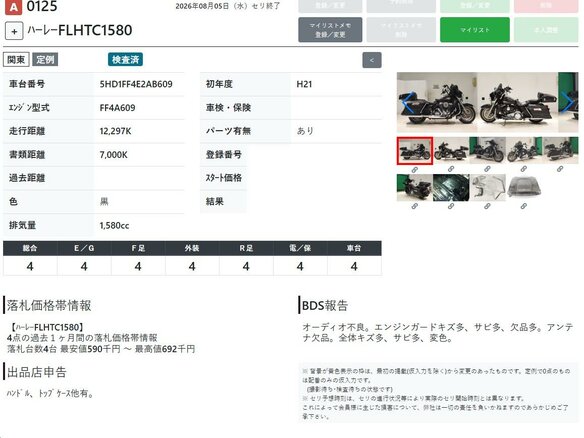
Task: Click the 検査済 status badge
Action: point(126,60)
